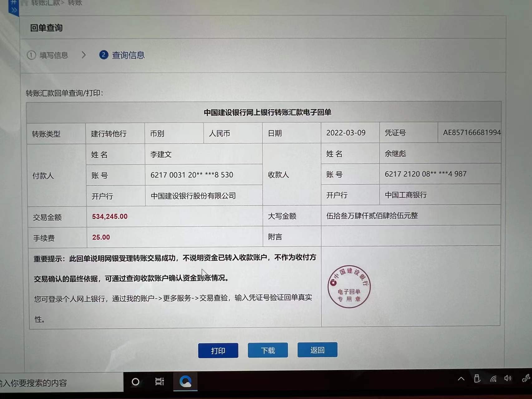Click the Windows search input box
Screen dimensions: 532x399
coord(62,382)
